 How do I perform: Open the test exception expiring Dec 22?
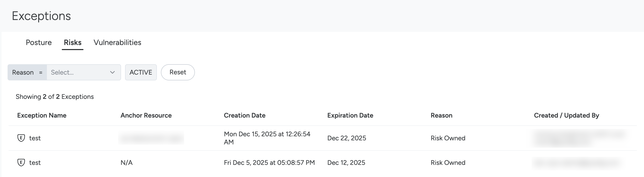click(35, 138)
